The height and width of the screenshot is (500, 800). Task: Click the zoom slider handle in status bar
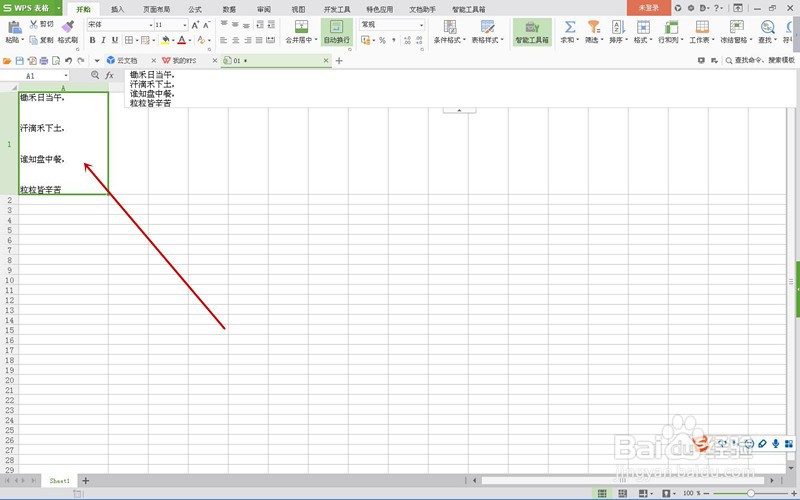coord(751,493)
